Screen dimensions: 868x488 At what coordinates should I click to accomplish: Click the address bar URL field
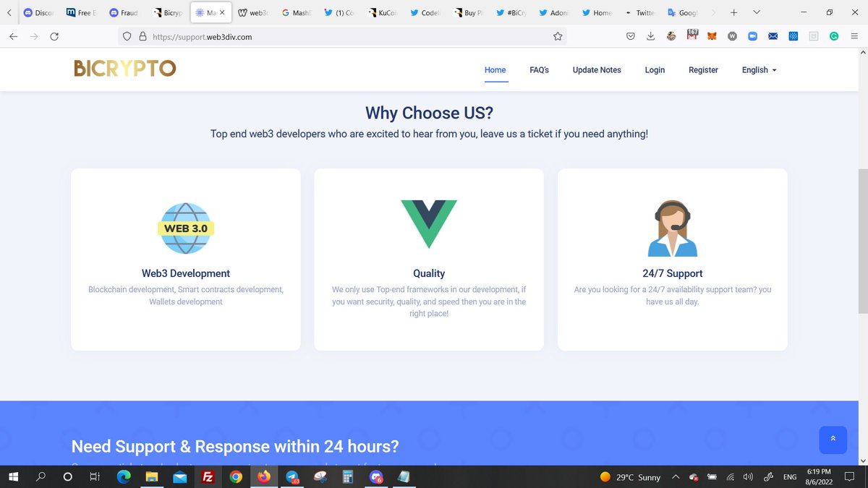344,36
